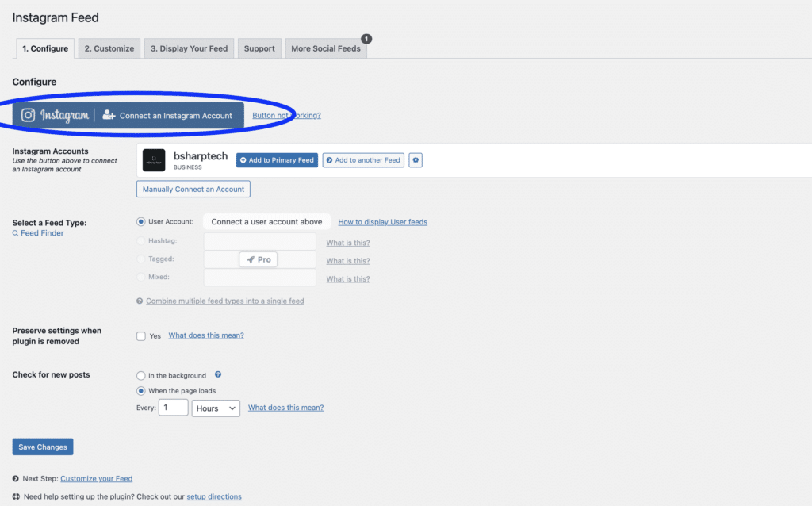Click the rocket Pro badge
This screenshot has width=812, height=506.
point(259,259)
